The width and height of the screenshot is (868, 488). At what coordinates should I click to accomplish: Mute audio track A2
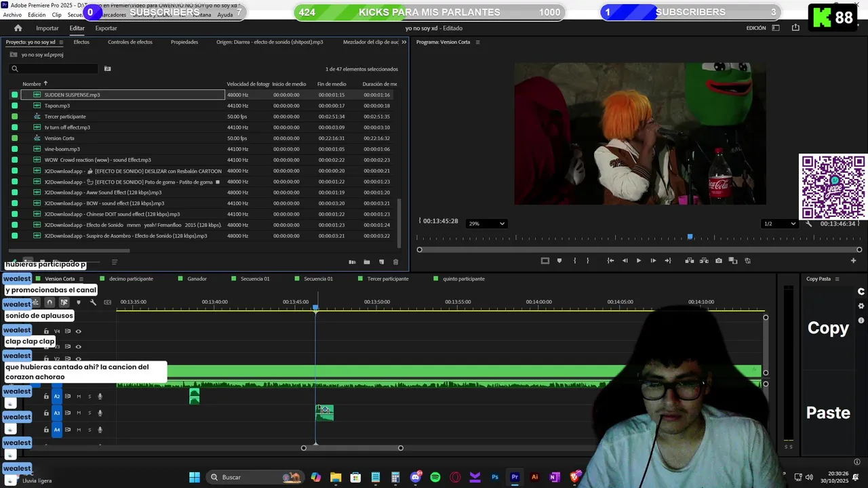pyautogui.click(x=79, y=396)
